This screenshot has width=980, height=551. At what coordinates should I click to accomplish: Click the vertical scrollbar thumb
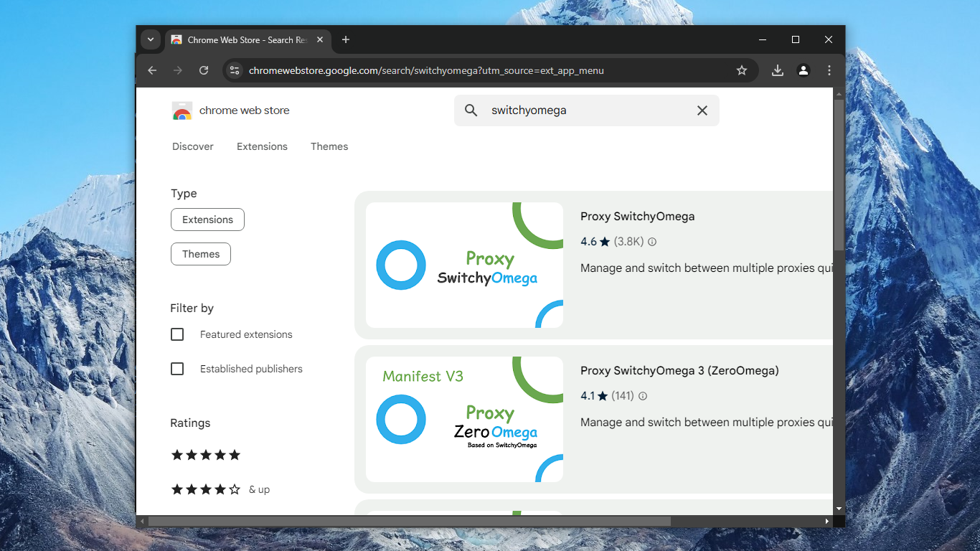[839, 174]
